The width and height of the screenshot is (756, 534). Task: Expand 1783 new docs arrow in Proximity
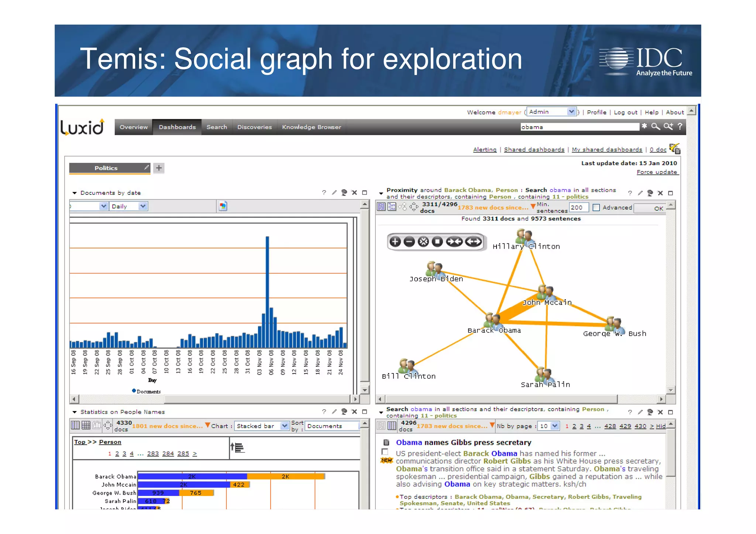click(x=533, y=206)
